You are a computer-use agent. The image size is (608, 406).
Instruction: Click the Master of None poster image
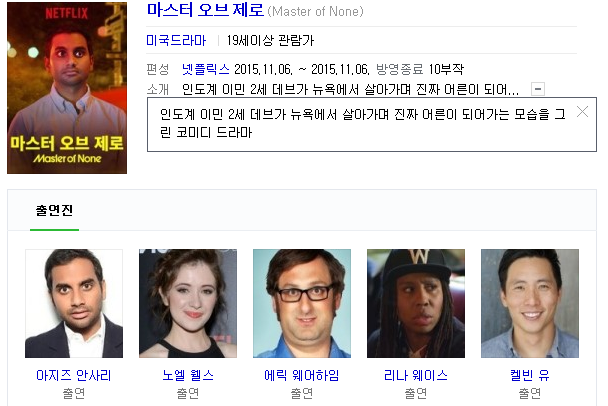[x=67, y=88]
